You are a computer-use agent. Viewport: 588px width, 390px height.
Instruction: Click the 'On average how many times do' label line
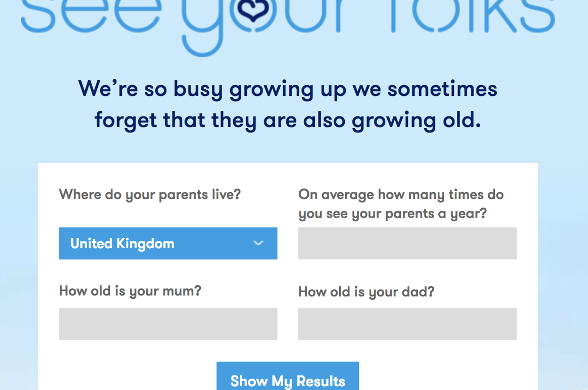401,195
